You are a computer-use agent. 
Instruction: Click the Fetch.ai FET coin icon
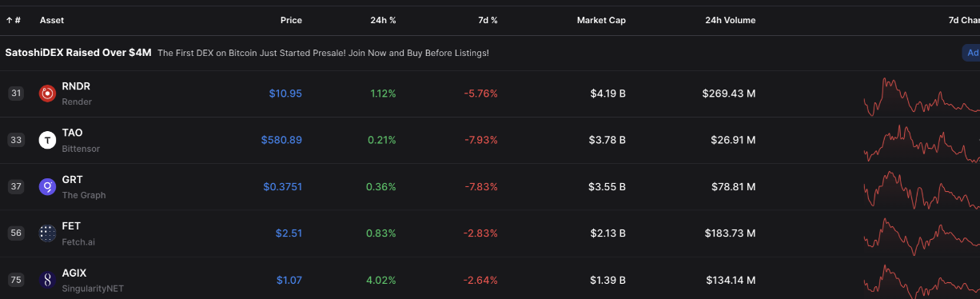pyautogui.click(x=47, y=233)
